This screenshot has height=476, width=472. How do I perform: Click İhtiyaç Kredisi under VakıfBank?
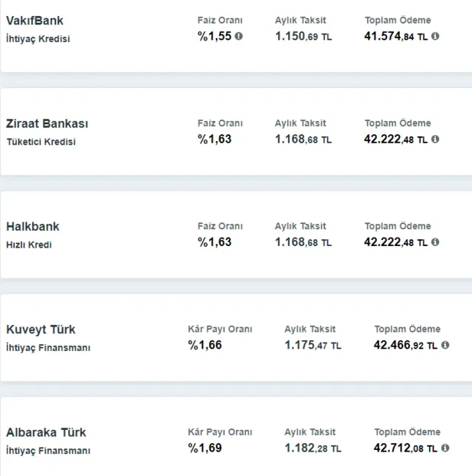pyautogui.click(x=38, y=38)
